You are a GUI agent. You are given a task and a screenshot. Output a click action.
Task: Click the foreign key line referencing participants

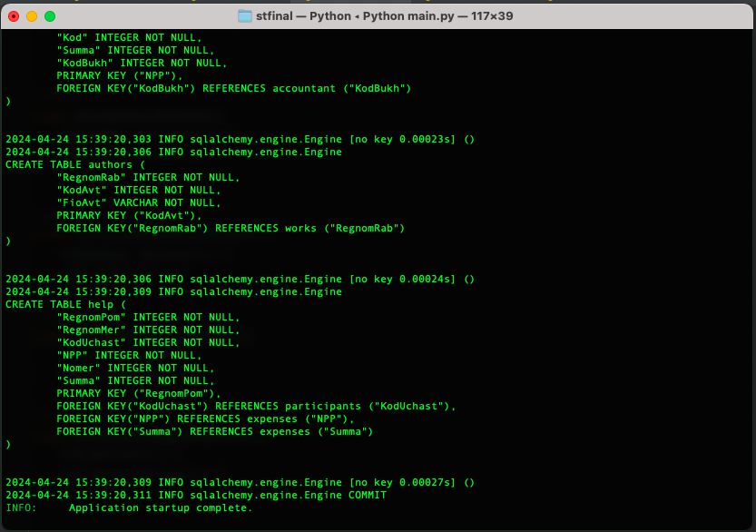[256, 406]
